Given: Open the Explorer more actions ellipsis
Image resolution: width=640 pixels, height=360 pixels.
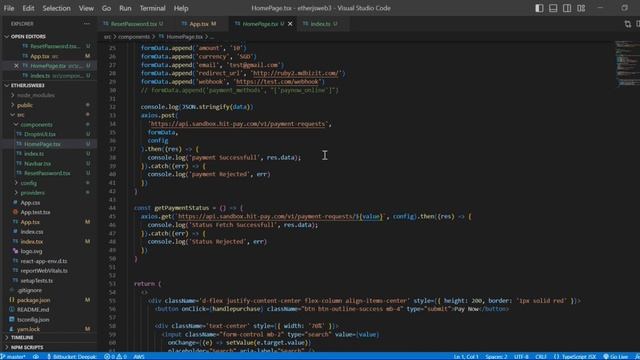Looking at the screenshot, I should (x=87, y=24).
